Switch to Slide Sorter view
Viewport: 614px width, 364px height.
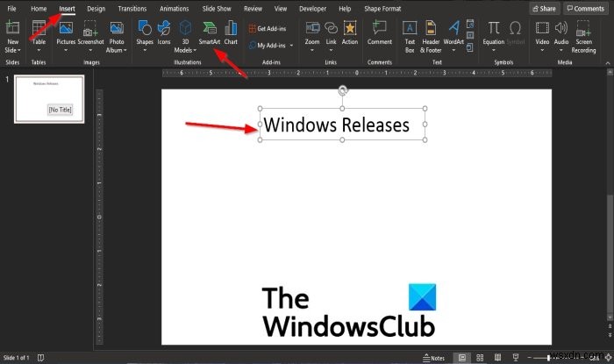tap(480, 358)
